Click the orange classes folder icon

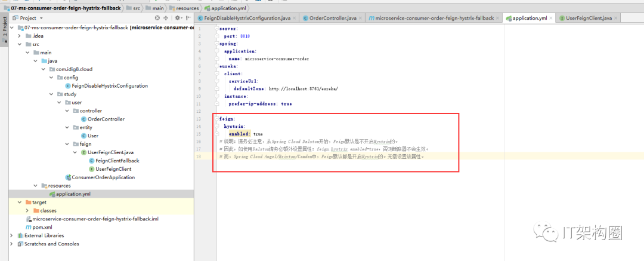click(x=36, y=211)
